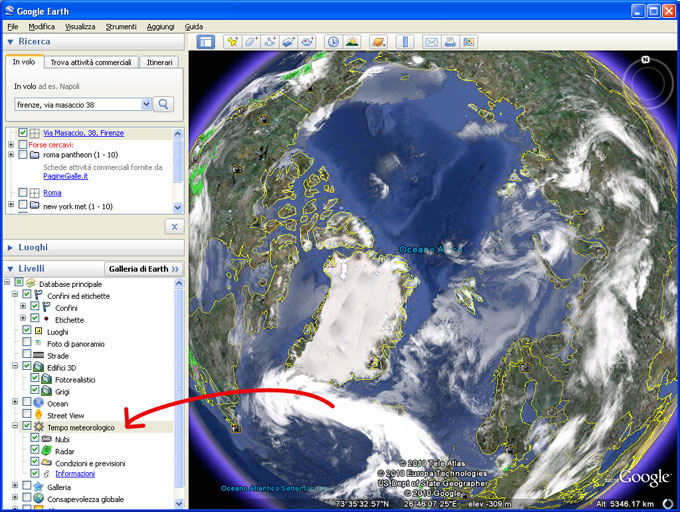Click the Street View pegman icon
The image size is (680, 512).
(39, 414)
